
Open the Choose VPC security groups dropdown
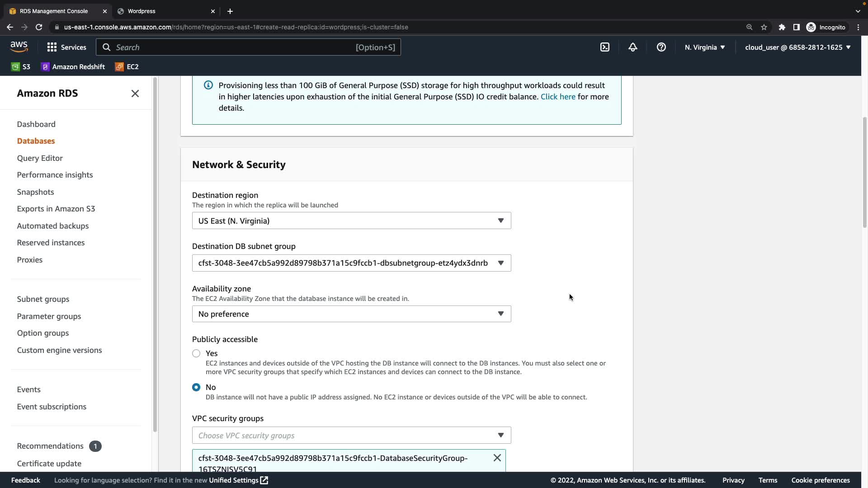351,435
